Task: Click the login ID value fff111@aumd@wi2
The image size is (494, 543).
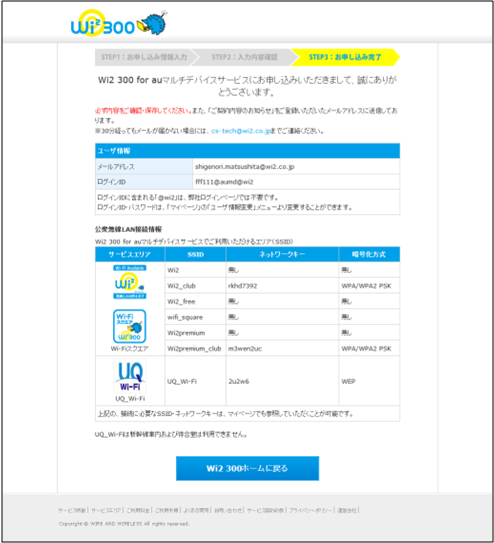Action: (224, 182)
